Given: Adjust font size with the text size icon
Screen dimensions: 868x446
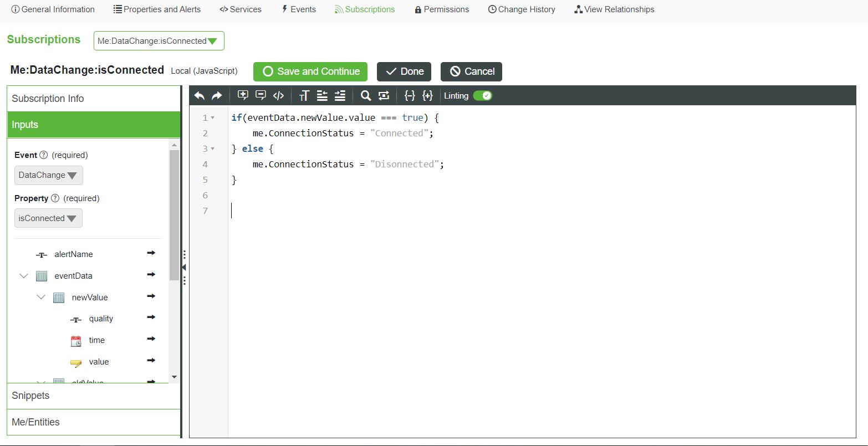Looking at the screenshot, I should [x=303, y=95].
